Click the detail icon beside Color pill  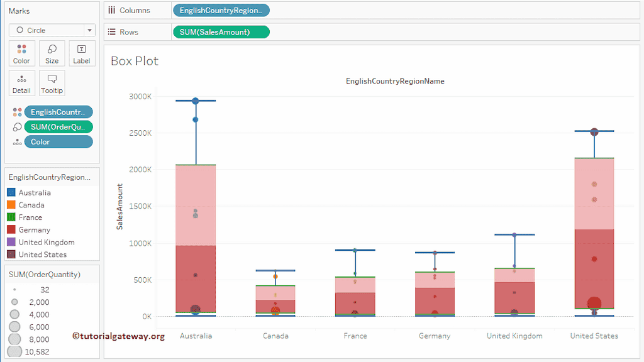point(17,142)
